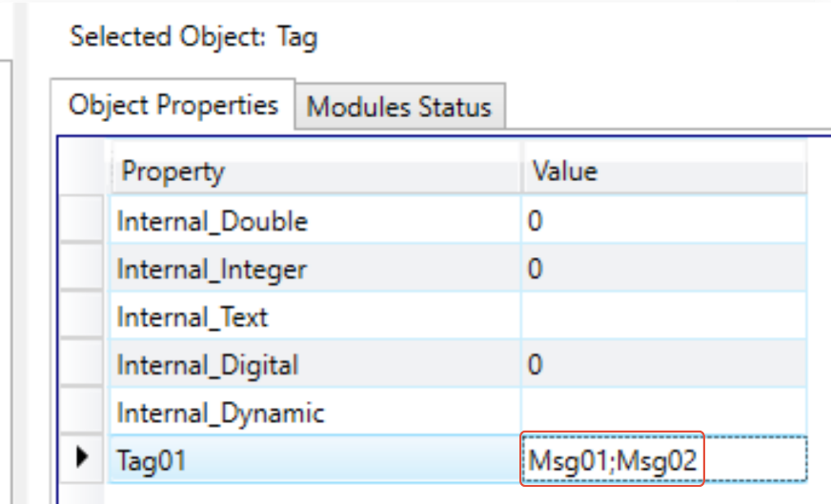
Task: Select the Internal_Double property name cell
Action: click(x=314, y=221)
